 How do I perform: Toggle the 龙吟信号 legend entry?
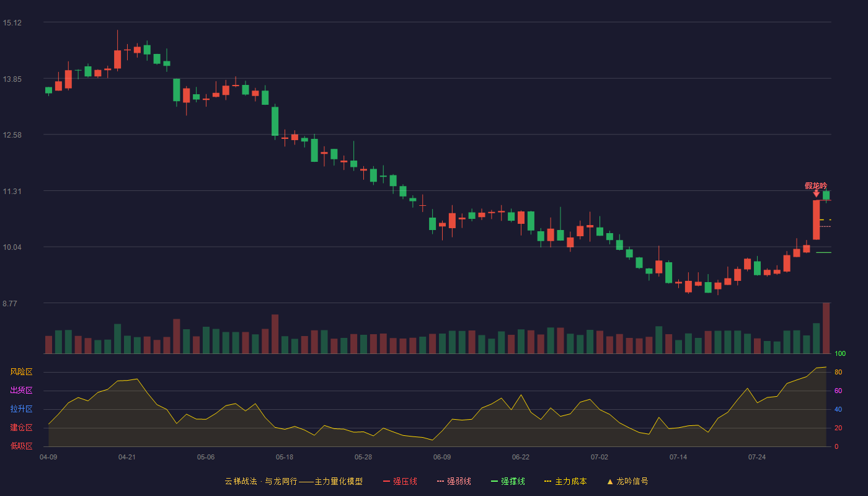[x=627, y=481]
